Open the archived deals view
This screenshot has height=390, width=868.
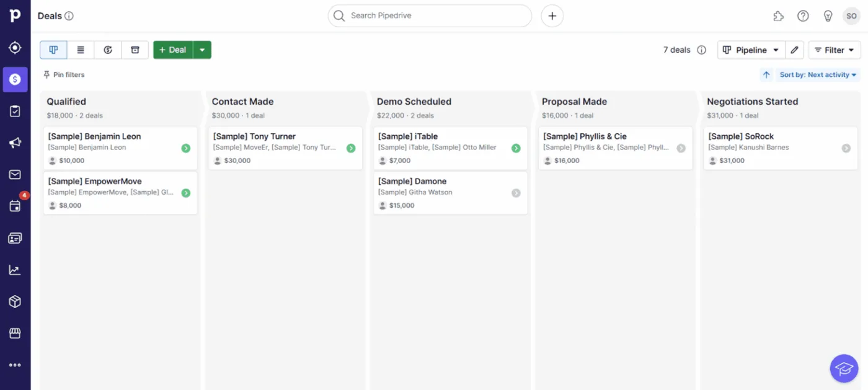135,50
